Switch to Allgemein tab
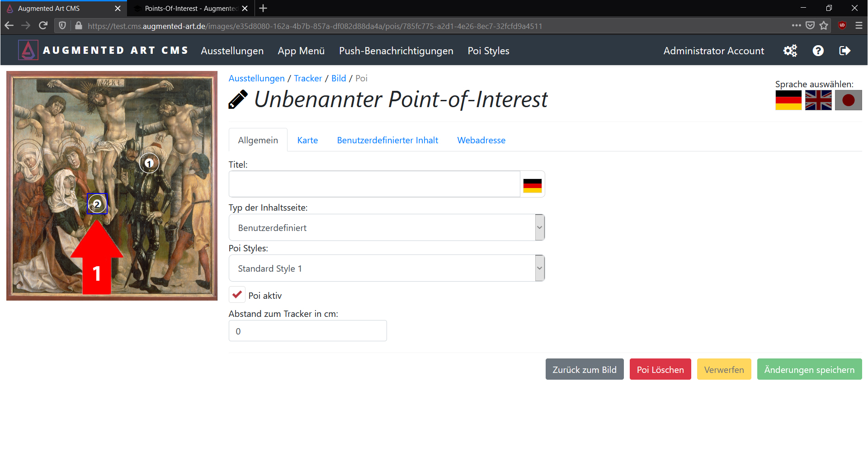The image size is (868, 471). click(258, 140)
